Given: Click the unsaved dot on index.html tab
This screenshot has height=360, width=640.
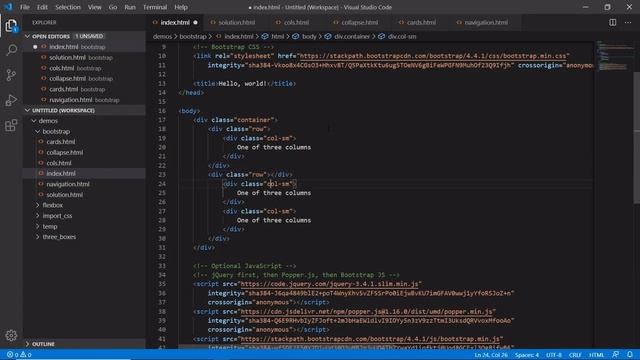Looking at the screenshot, I should point(196,22).
